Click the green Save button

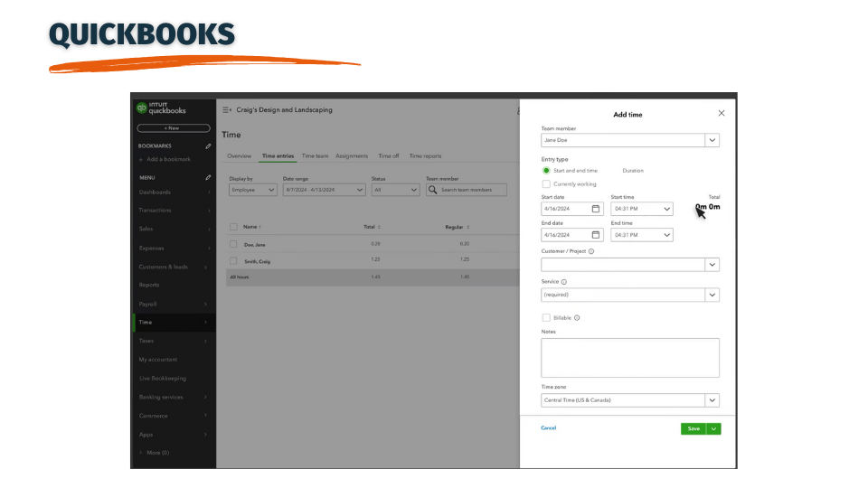693,428
